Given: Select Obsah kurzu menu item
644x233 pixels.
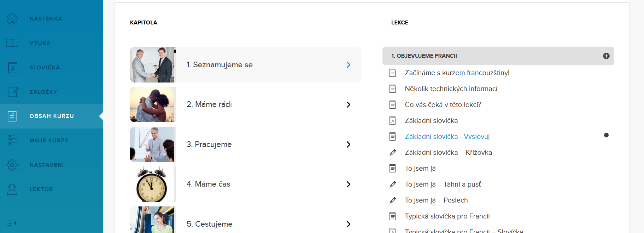Looking at the screenshot, I should 52,116.
